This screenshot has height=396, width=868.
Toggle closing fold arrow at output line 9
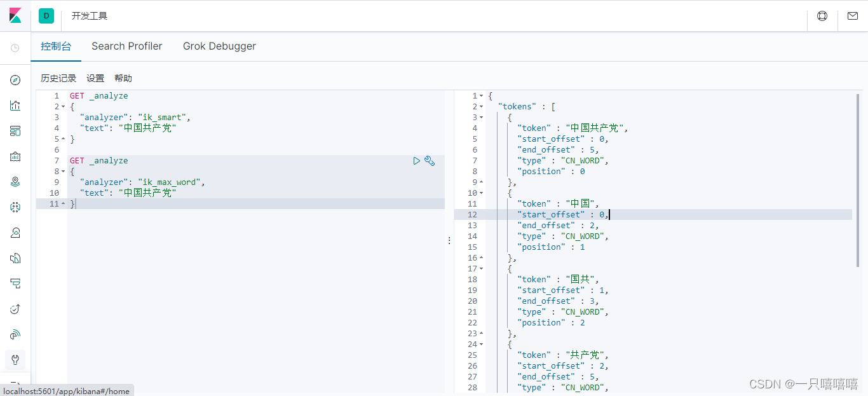coord(481,182)
